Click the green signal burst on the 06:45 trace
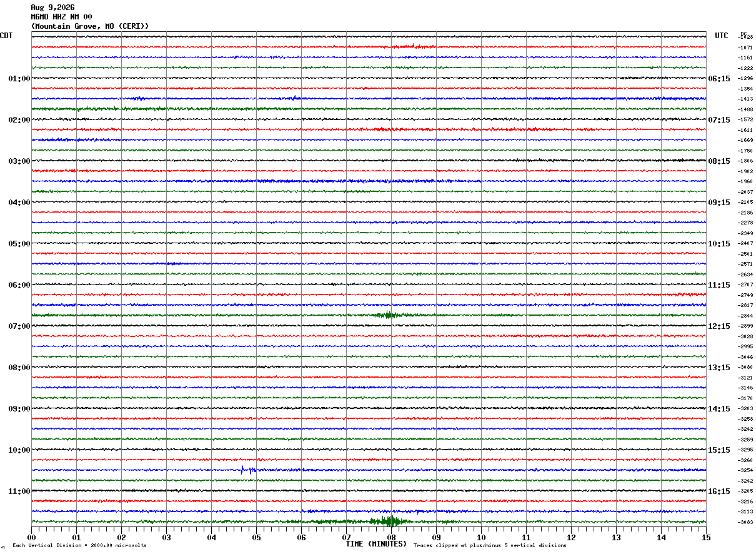This screenshot has height=554, width=756. [x=387, y=315]
